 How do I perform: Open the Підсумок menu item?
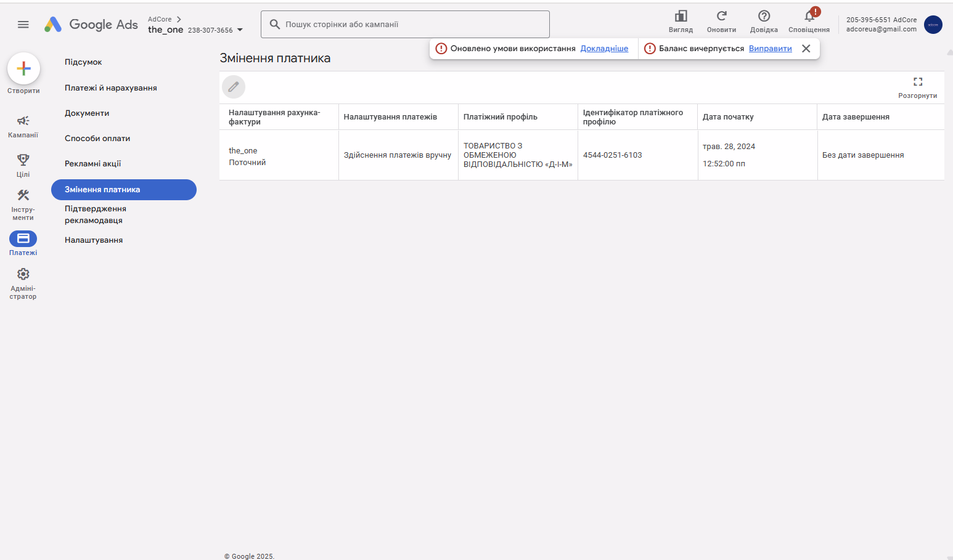point(83,62)
